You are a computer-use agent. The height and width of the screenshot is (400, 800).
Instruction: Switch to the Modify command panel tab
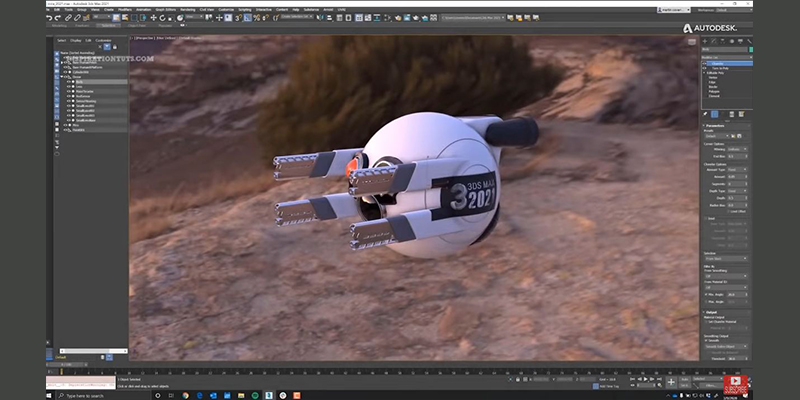714,40
